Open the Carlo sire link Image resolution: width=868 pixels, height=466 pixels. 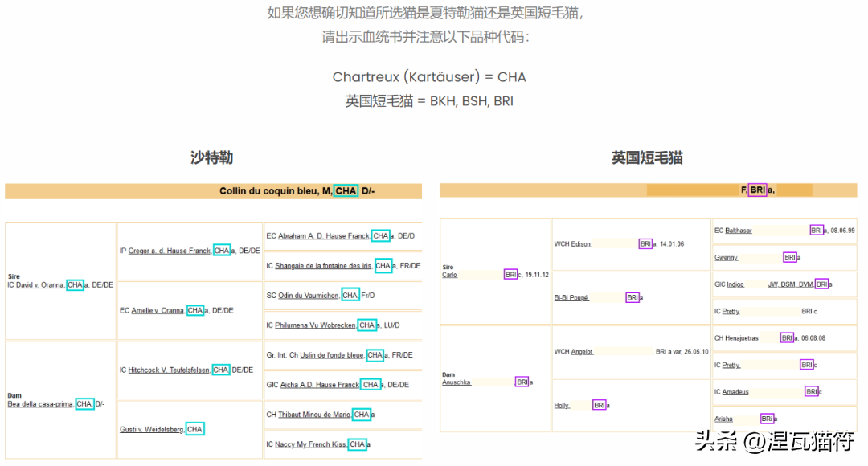449,275
